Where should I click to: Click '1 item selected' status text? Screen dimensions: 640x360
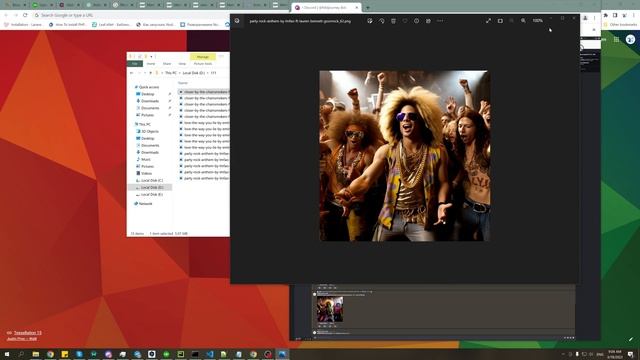(x=162, y=233)
